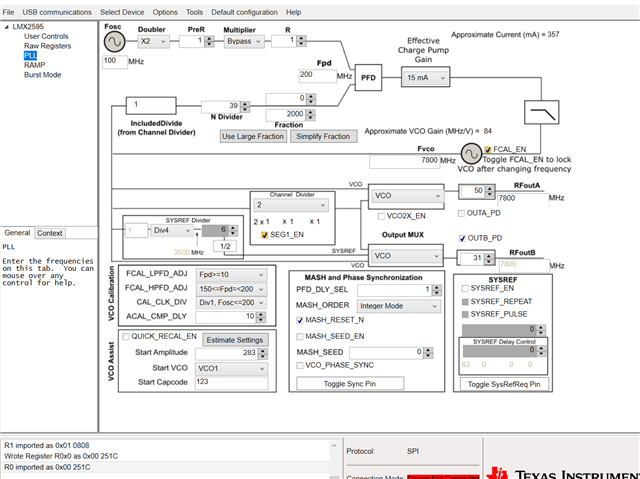Select PLL in tree
640x479 pixels.
[x=30, y=55]
